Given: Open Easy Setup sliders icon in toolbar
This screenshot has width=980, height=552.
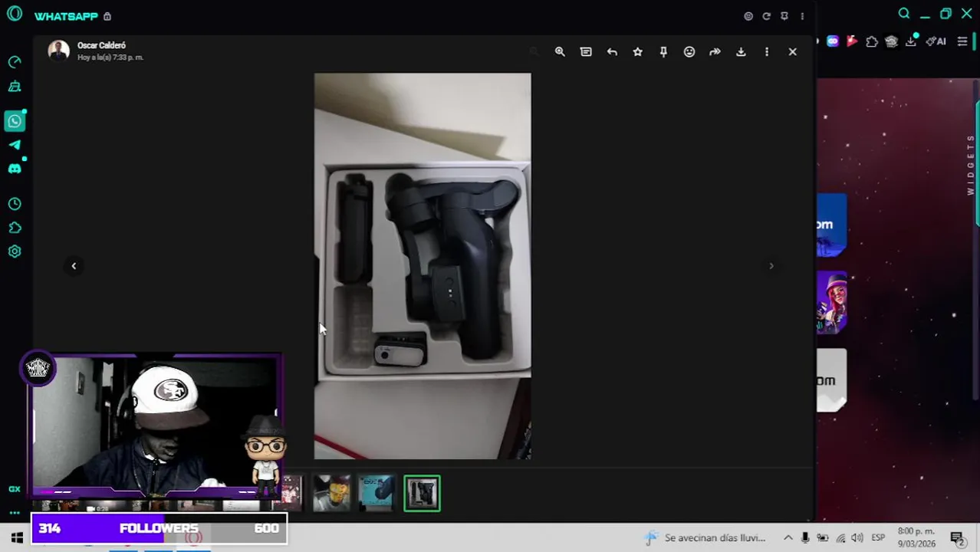Looking at the screenshot, I should pos(962,41).
